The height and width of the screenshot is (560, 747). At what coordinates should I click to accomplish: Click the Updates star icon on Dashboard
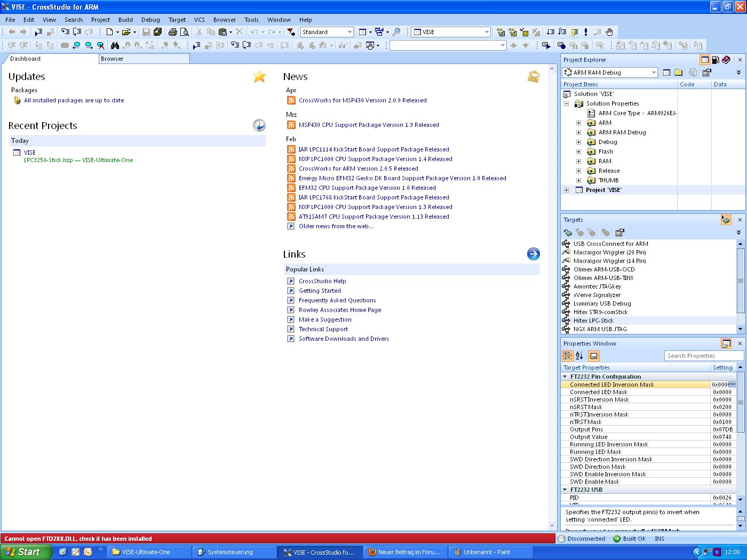tap(259, 77)
